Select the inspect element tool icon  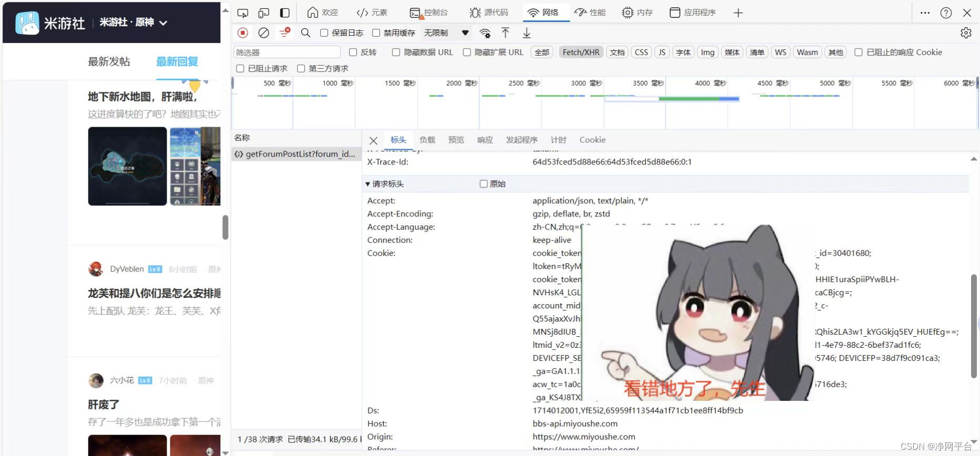coord(243,13)
